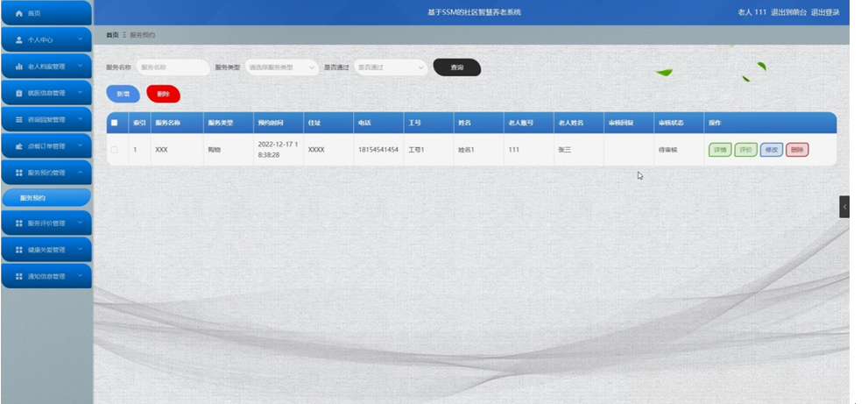Collapse the 服务预约管理 menu chevron
The width and height of the screenshot is (868, 404).
[x=81, y=173]
